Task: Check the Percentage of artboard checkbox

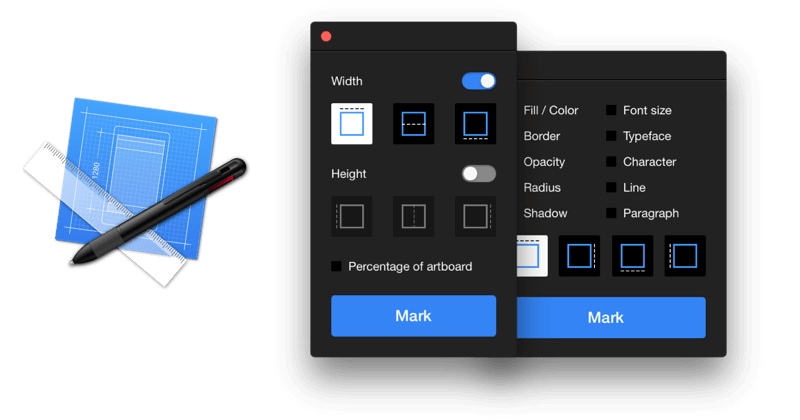Action: click(336, 266)
